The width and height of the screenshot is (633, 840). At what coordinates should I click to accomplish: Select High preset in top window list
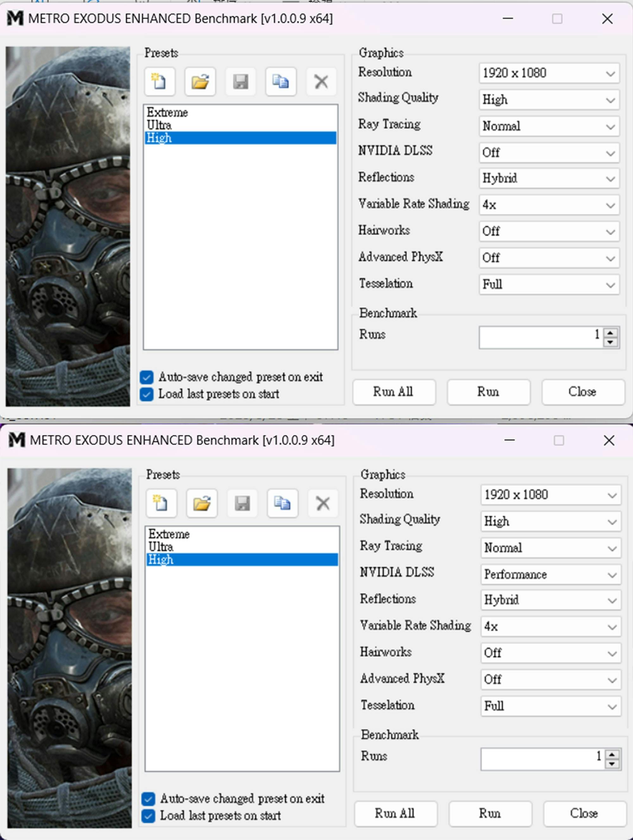pos(241,138)
